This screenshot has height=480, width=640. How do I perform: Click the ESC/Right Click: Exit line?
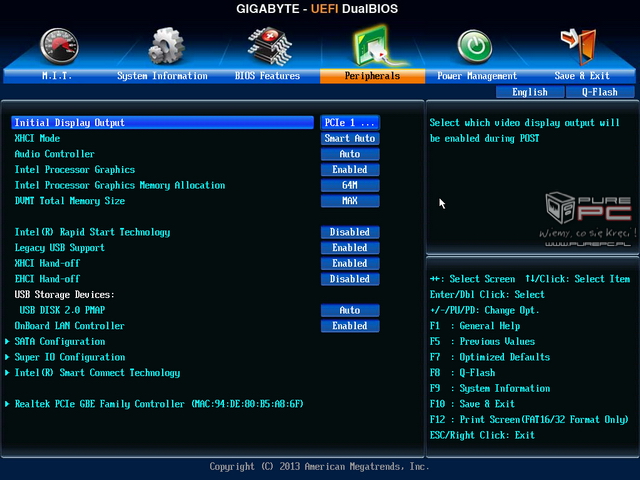pyautogui.click(x=482, y=435)
